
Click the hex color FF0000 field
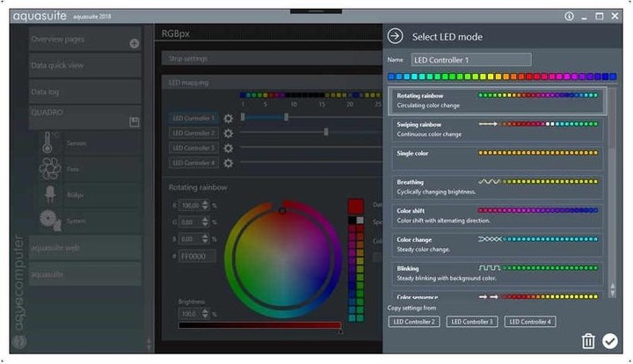198,256
